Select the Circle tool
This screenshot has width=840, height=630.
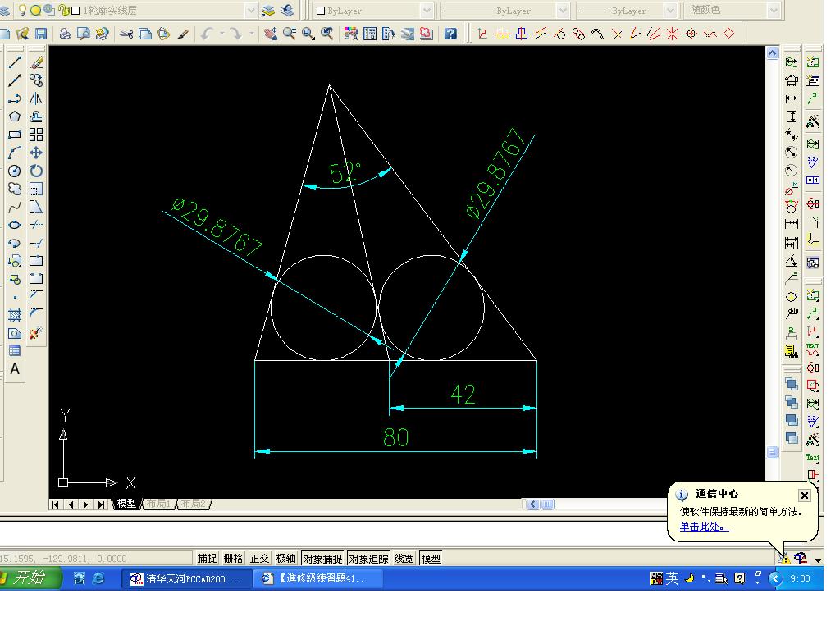[x=15, y=171]
